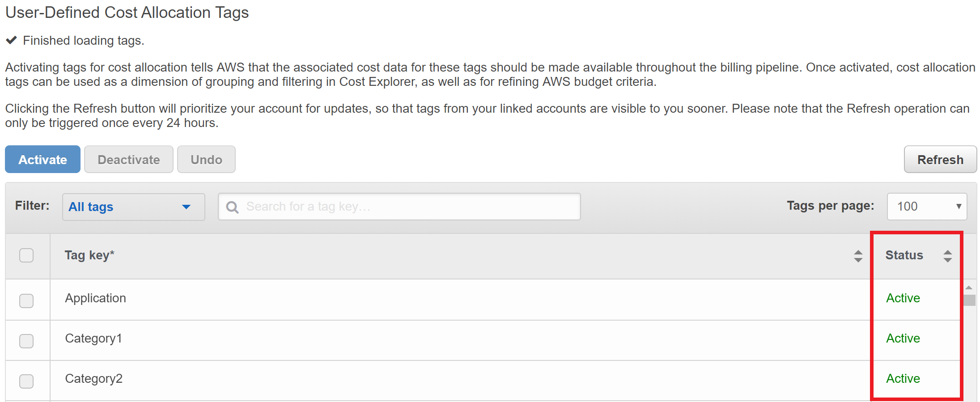Click the Deactivate button
This screenshot has height=402, width=980.
[x=128, y=160]
